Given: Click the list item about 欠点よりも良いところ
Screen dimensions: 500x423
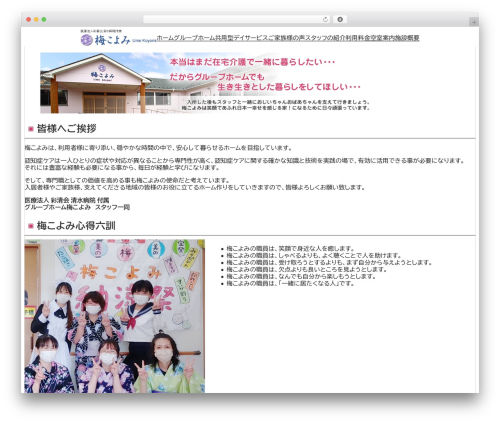Looking at the screenshot, I should pos(307,269).
